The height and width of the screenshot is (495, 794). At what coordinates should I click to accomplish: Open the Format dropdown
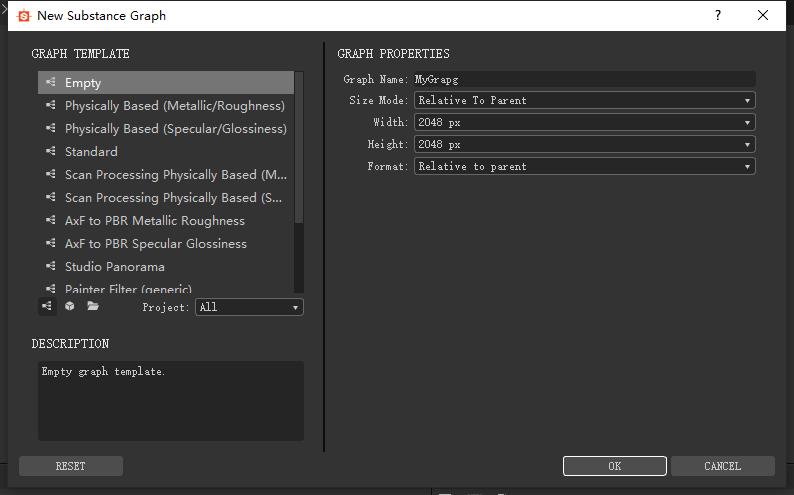585,167
